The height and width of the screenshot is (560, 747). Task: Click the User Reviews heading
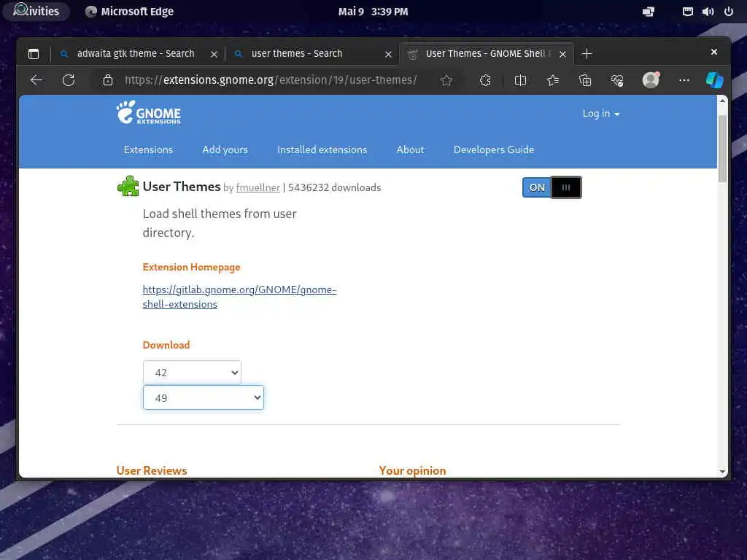152,470
